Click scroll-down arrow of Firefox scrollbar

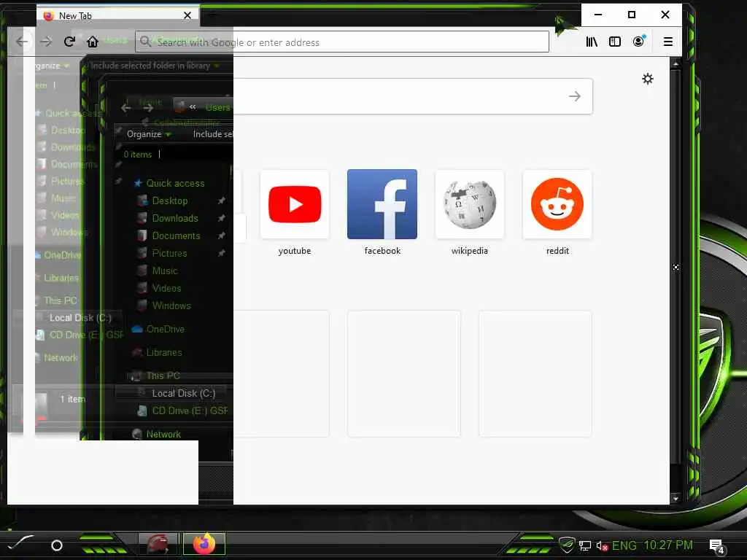[x=676, y=499]
